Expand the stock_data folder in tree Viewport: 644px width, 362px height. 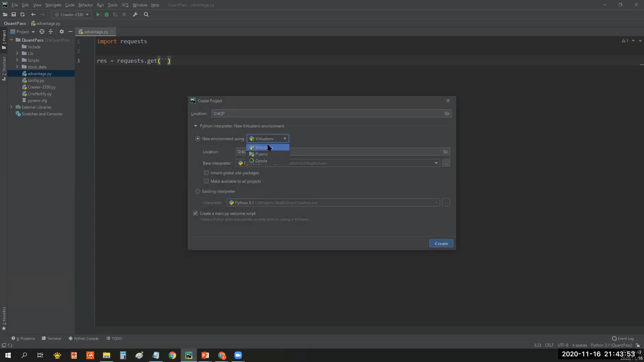(x=17, y=67)
